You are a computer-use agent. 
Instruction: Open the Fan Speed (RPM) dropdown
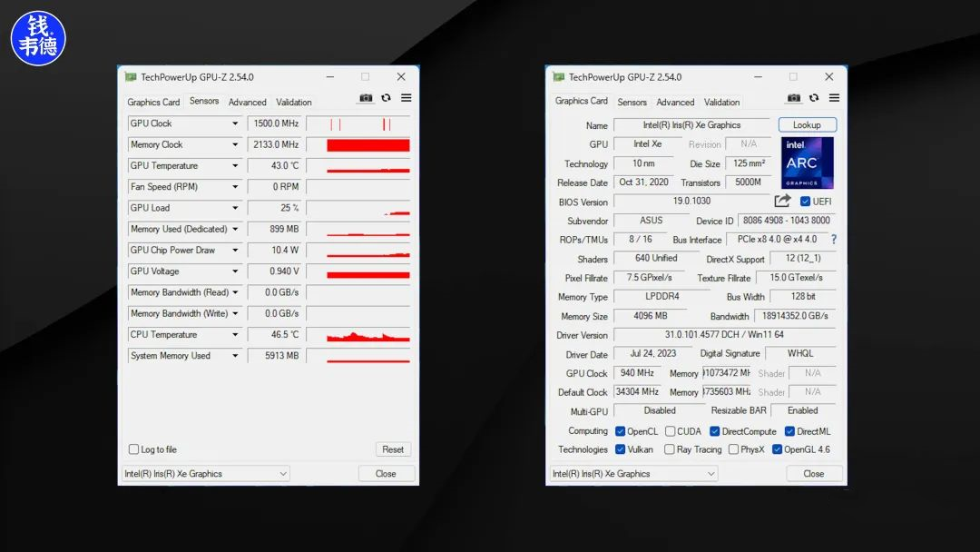235,187
